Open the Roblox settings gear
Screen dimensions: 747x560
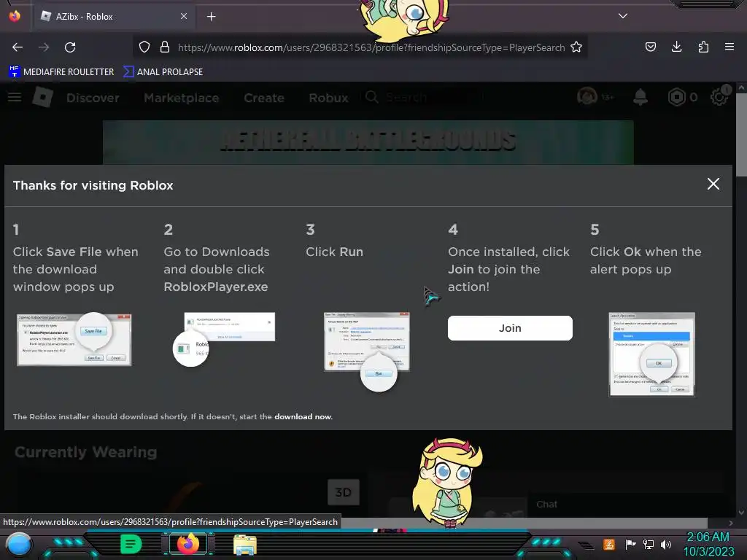(719, 97)
